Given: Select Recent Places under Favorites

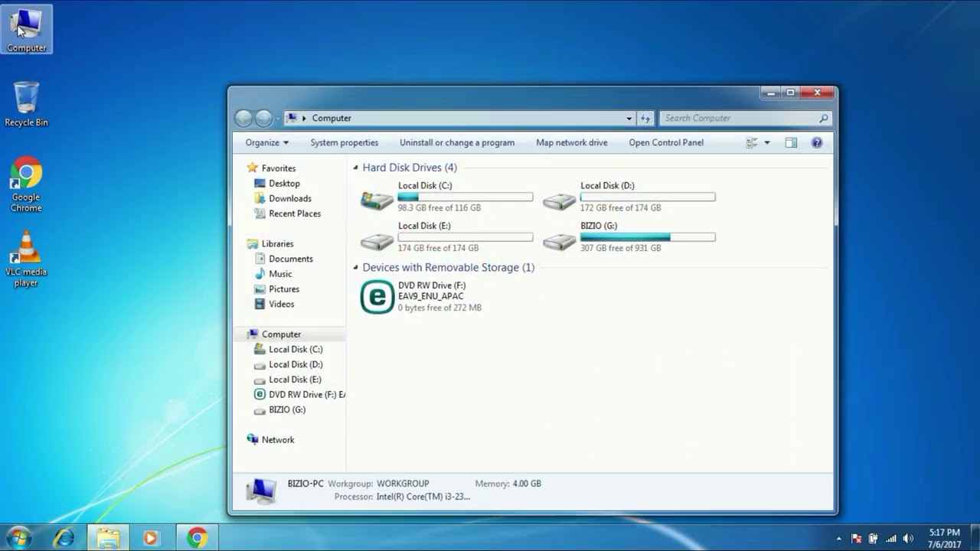Looking at the screenshot, I should point(295,214).
